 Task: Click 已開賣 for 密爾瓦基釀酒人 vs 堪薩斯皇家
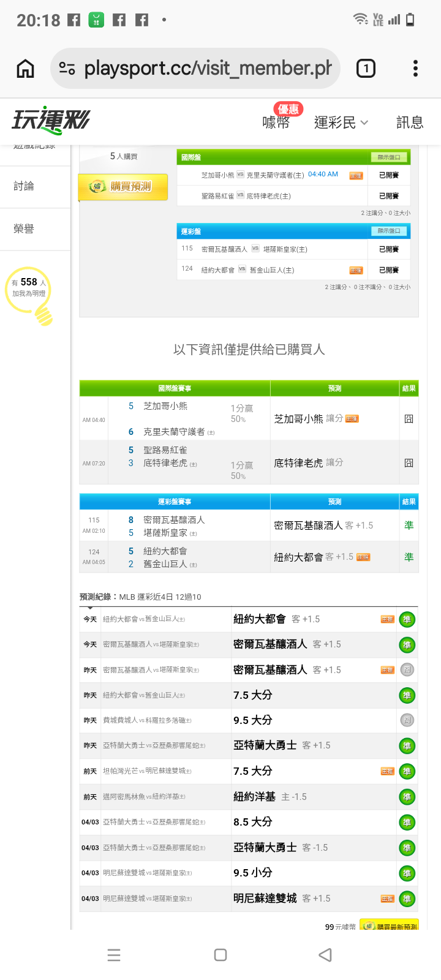point(389,249)
